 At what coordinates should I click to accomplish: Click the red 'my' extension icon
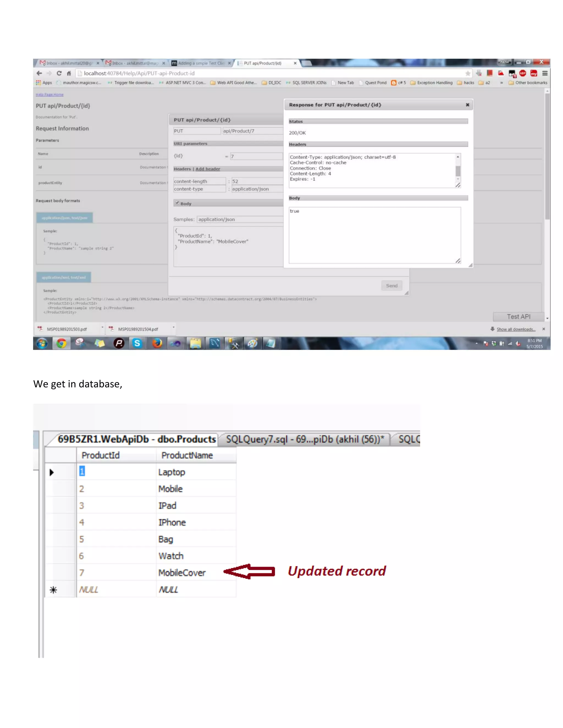pyautogui.click(x=534, y=73)
